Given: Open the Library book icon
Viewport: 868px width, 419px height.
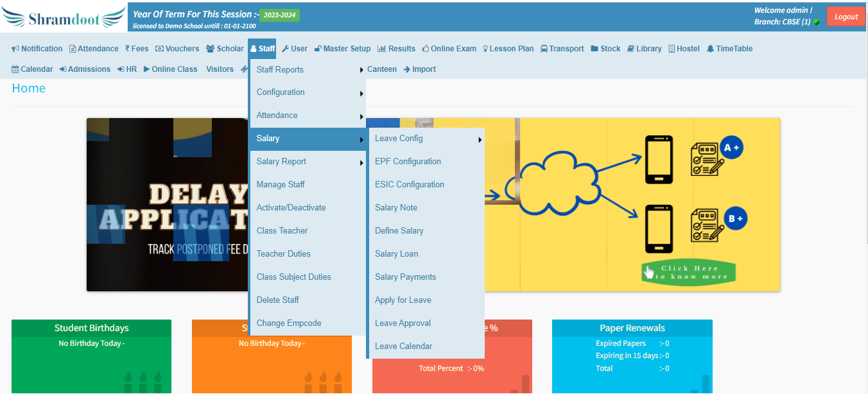Looking at the screenshot, I should (x=630, y=49).
